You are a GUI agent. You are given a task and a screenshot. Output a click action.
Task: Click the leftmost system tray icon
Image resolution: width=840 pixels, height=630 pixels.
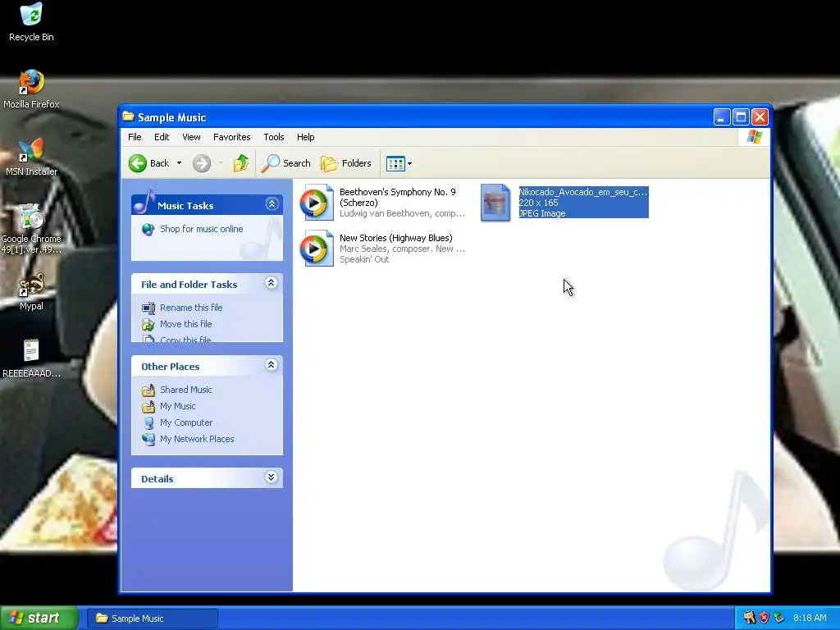[x=749, y=618]
